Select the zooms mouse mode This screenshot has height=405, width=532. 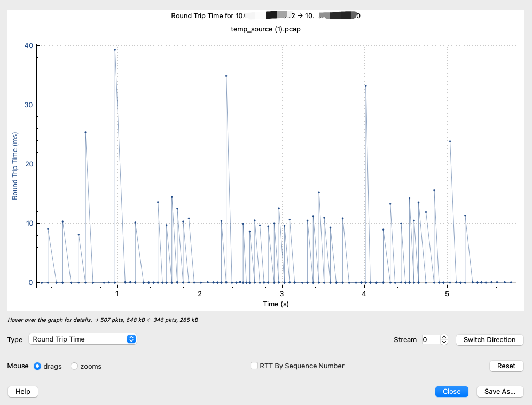[74, 366]
